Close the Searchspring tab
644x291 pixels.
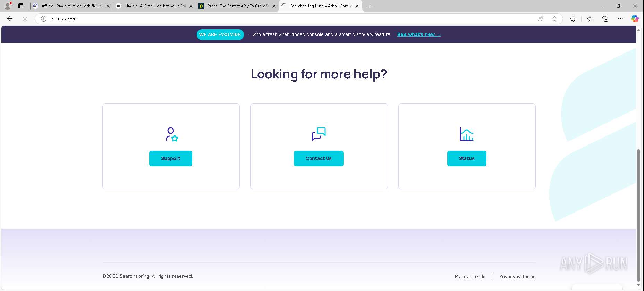tap(357, 6)
